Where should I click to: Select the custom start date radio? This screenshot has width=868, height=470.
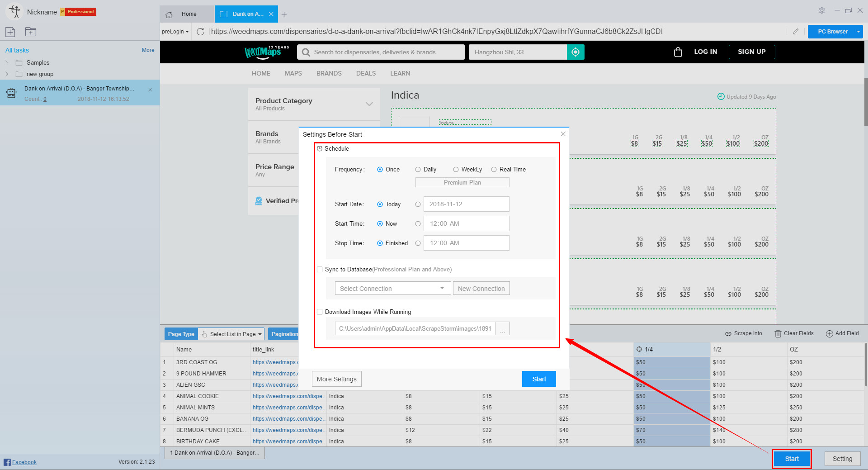coord(418,204)
